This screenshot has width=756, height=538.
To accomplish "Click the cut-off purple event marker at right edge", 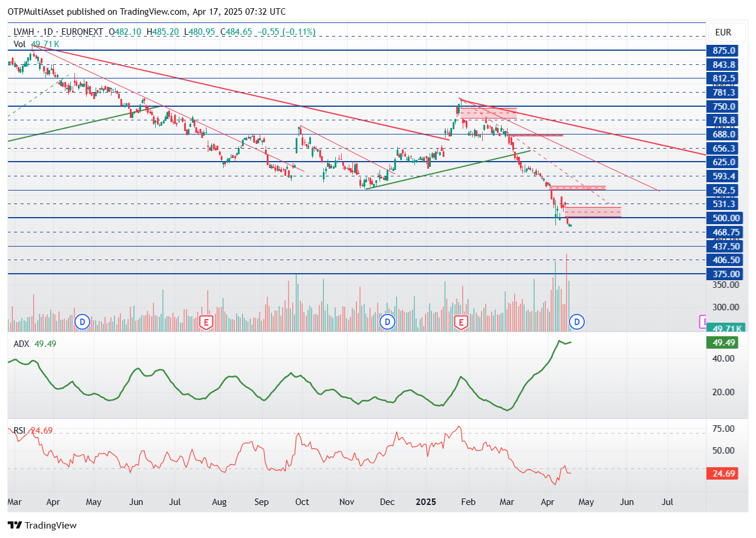I will click(x=703, y=322).
